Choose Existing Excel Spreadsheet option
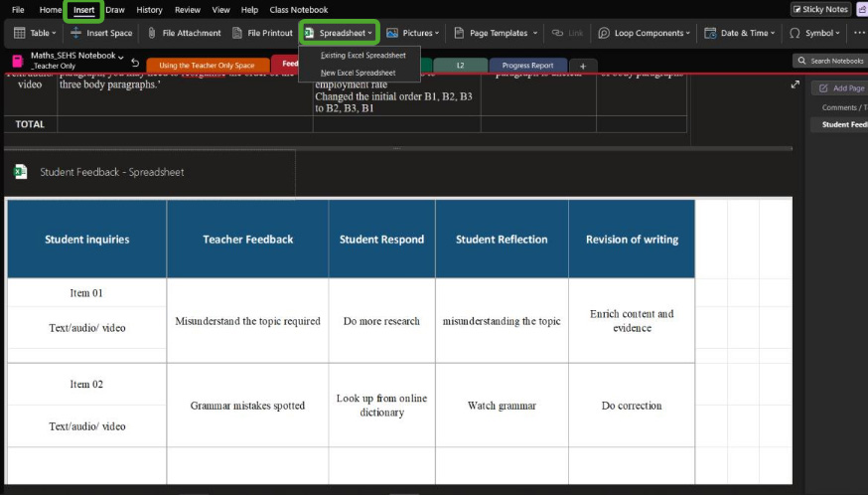The image size is (868, 497). click(362, 56)
